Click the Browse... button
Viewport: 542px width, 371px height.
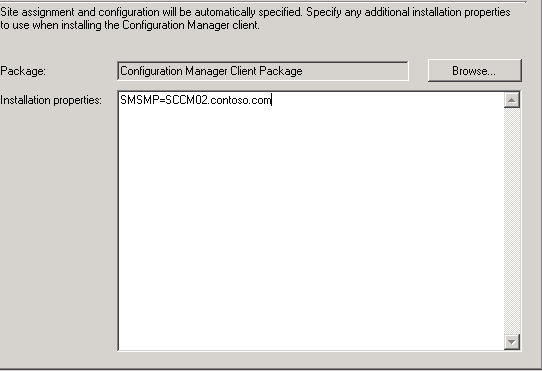click(474, 71)
